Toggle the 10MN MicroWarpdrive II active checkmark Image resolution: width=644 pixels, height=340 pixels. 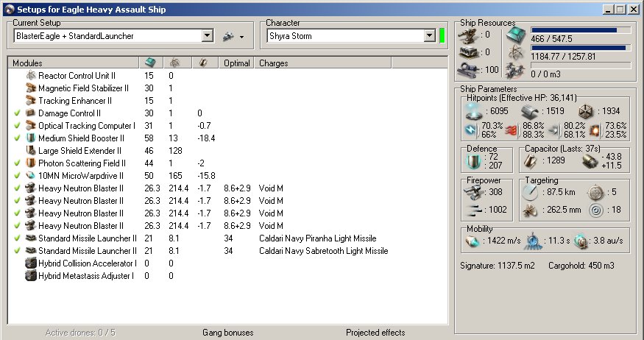[17, 175]
